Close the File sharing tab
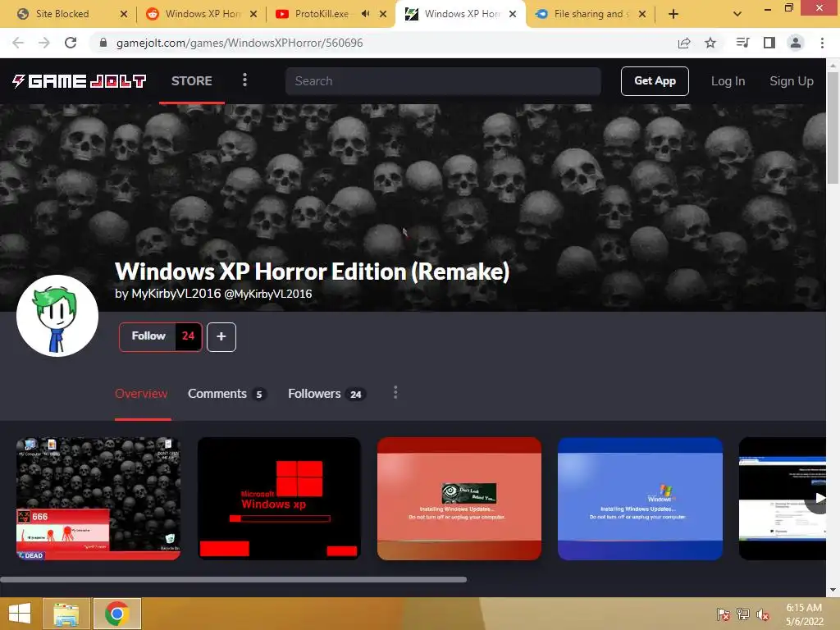 [x=642, y=14]
